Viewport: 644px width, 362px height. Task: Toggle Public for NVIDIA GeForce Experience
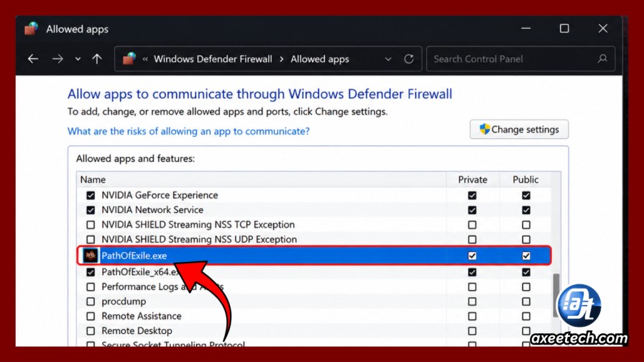click(x=526, y=196)
